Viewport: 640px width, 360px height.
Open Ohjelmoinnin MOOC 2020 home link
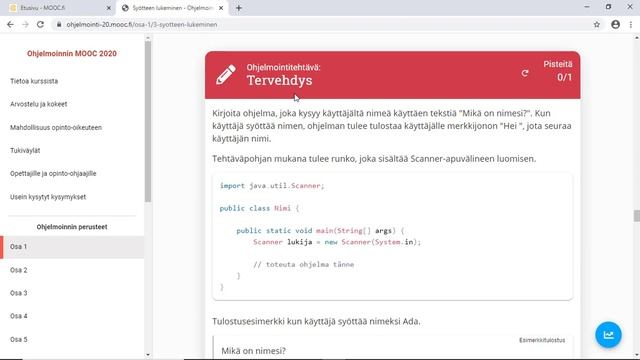tap(72, 53)
